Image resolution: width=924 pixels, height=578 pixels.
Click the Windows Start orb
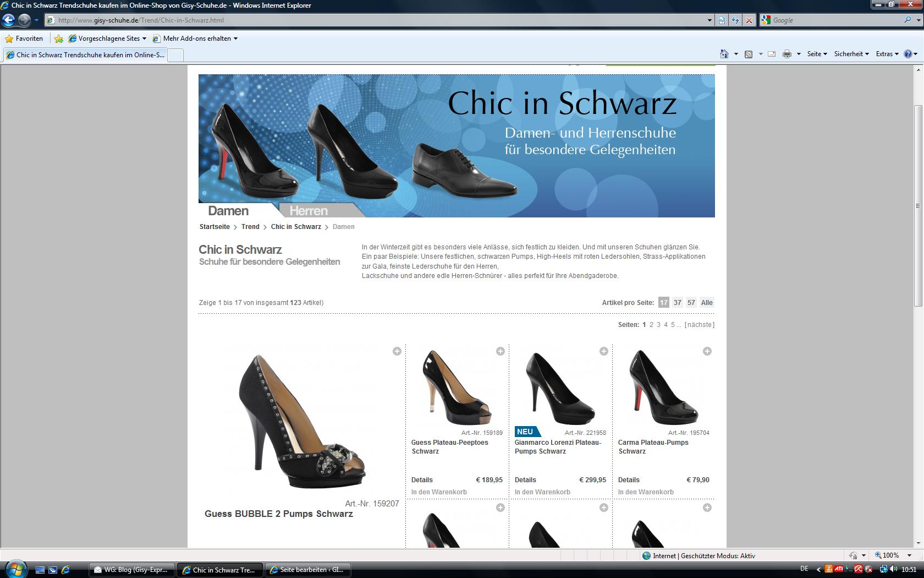pyautogui.click(x=15, y=569)
